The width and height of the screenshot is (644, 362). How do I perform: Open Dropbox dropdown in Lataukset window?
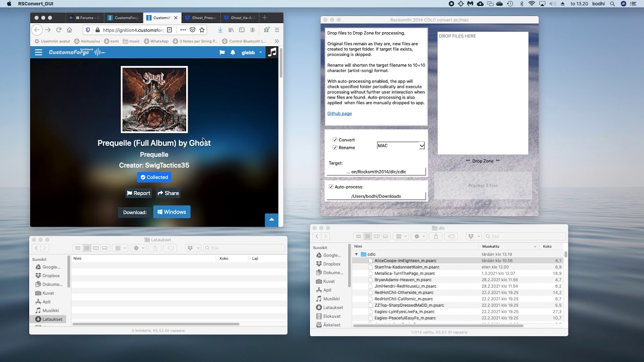[193, 248]
